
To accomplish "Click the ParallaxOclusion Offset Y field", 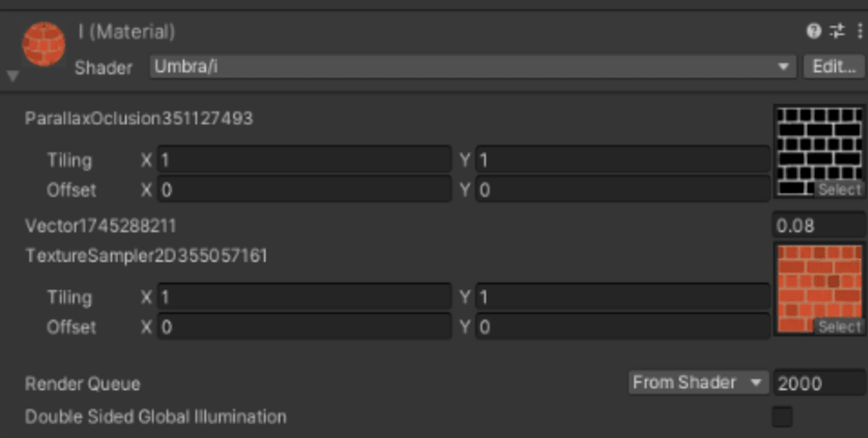I will pyautogui.click(x=623, y=190).
